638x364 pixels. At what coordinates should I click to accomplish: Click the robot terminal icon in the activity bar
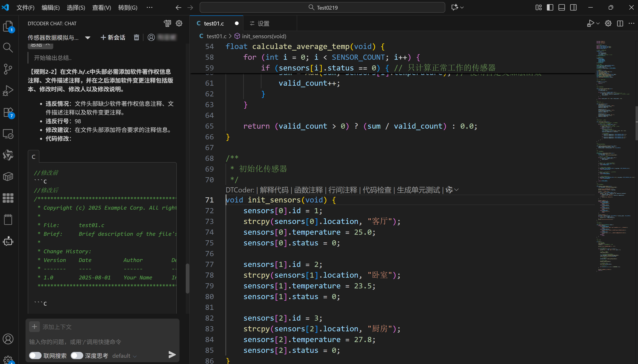pyautogui.click(x=8, y=241)
